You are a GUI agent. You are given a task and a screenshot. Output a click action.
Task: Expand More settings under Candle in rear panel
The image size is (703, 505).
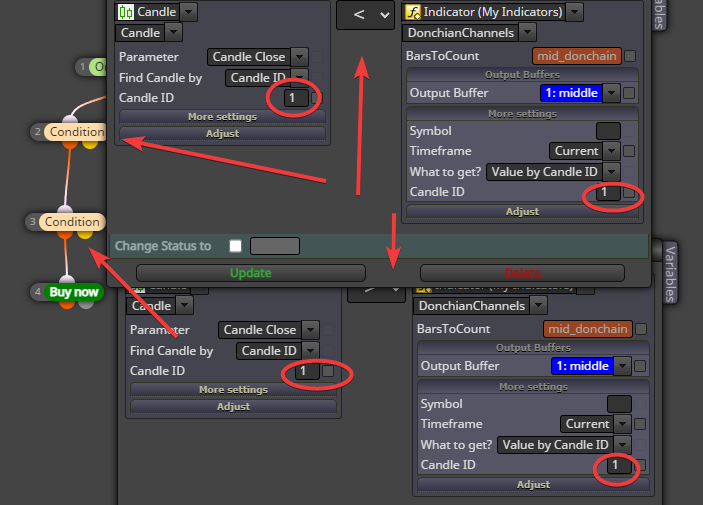(233, 389)
